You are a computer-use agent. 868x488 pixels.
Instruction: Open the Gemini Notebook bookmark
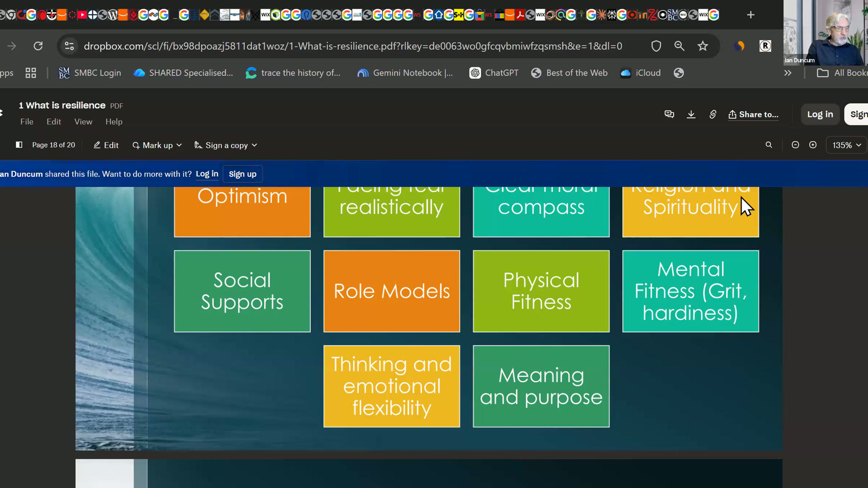coord(405,73)
